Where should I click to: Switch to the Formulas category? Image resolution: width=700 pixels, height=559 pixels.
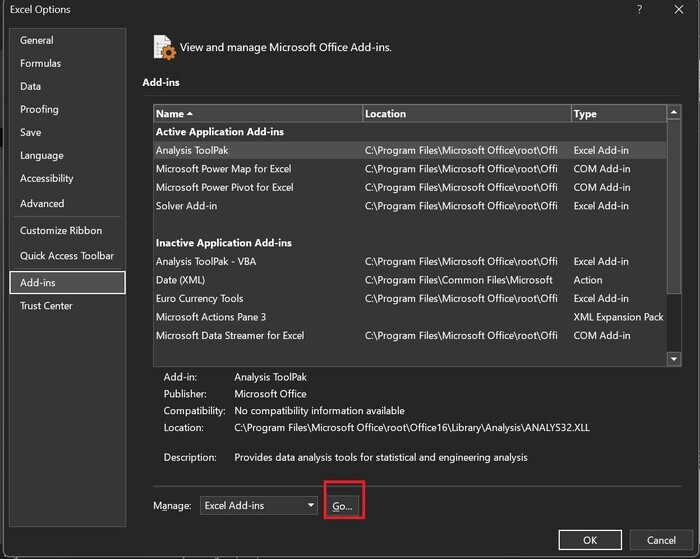[x=41, y=63]
